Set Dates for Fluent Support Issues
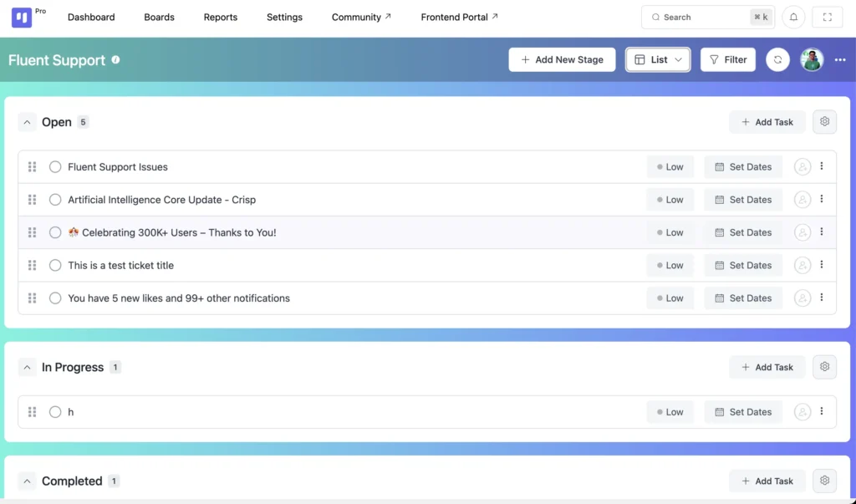The image size is (856, 504). [743, 166]
